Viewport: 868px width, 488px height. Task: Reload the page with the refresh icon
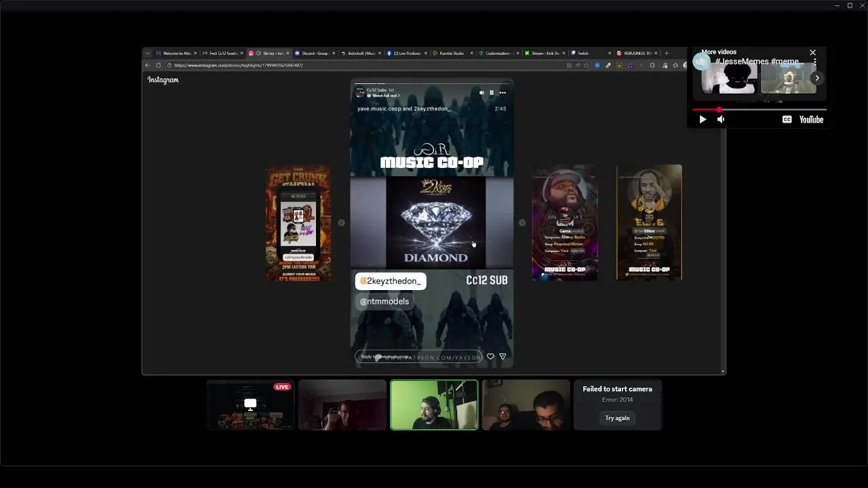159,65
